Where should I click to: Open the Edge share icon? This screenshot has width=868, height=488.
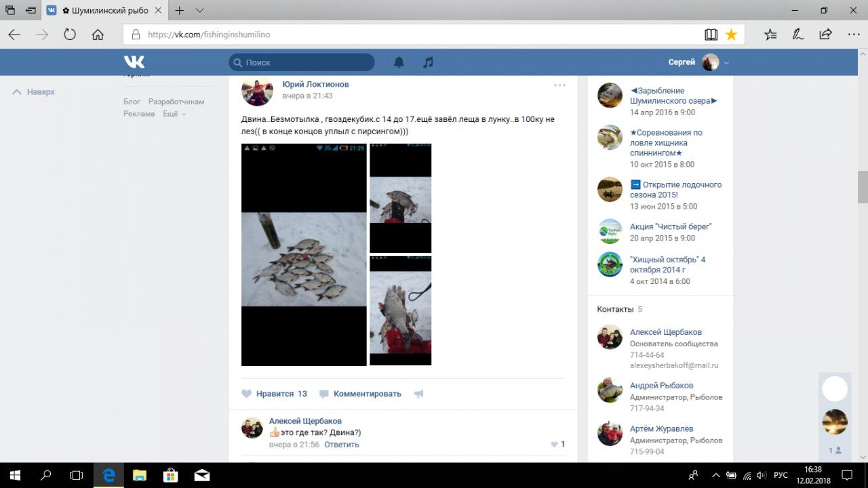point(825,35)
